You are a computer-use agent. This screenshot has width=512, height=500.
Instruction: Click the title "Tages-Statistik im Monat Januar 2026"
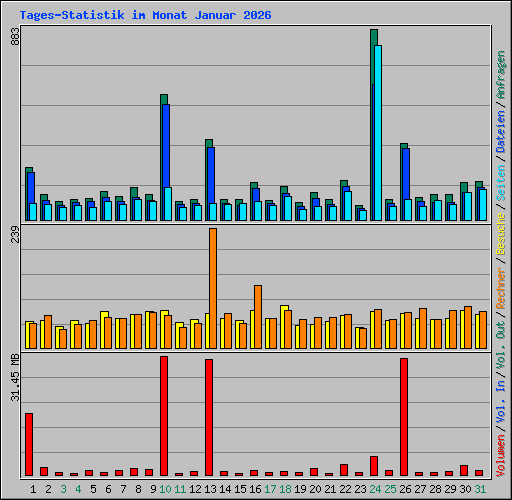tap(145, 15)
